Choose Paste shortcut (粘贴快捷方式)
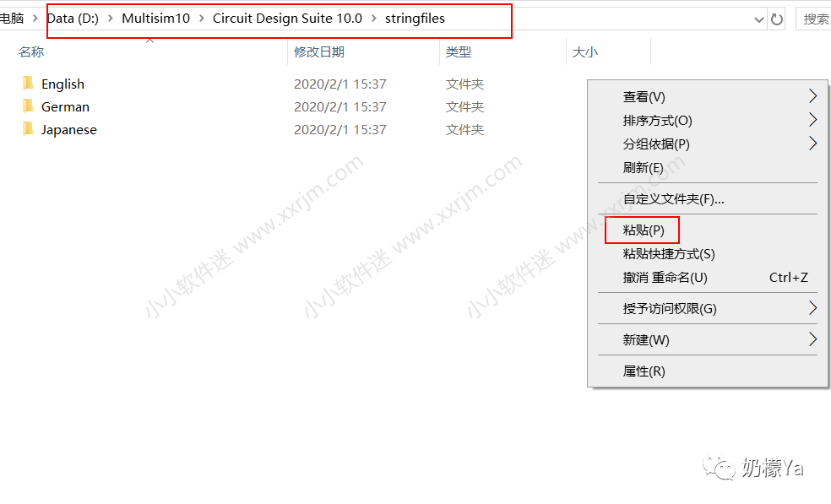The image size is (831, 504). coord(708,254)
